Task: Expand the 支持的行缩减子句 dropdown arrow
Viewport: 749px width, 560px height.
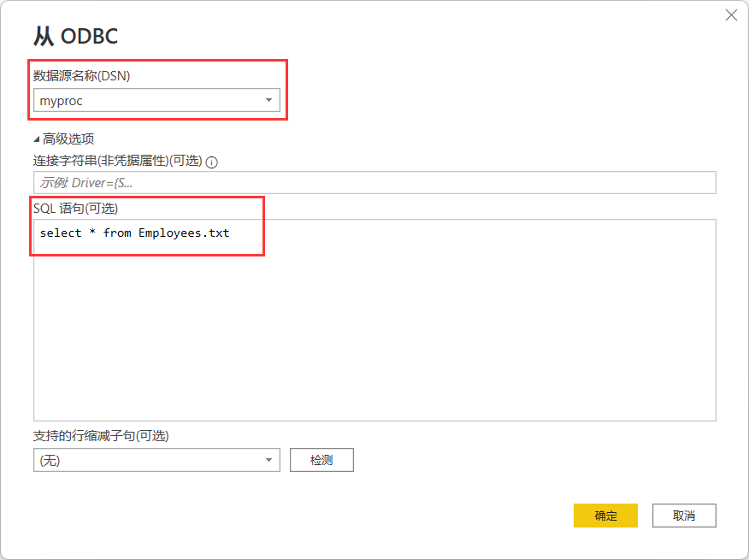Action: [x=268, y=460]
